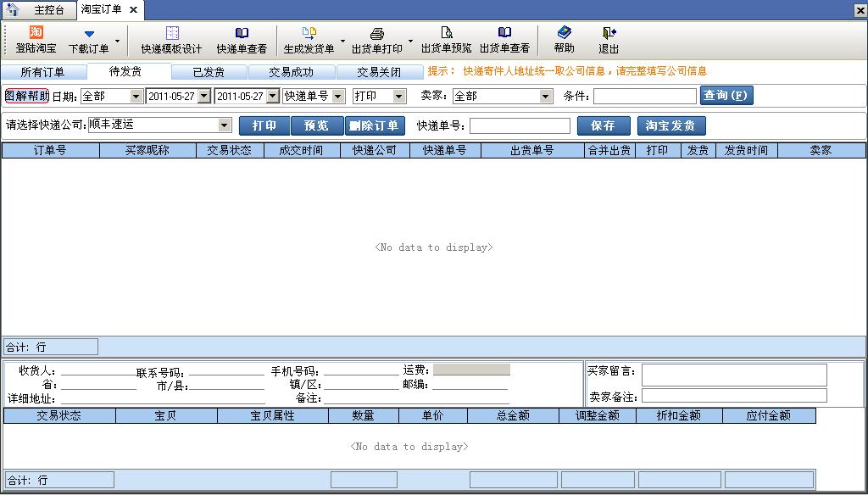Open 出货单预览 preview icon
This screenshot has width=868, height=495.
(x=446, y=33)
